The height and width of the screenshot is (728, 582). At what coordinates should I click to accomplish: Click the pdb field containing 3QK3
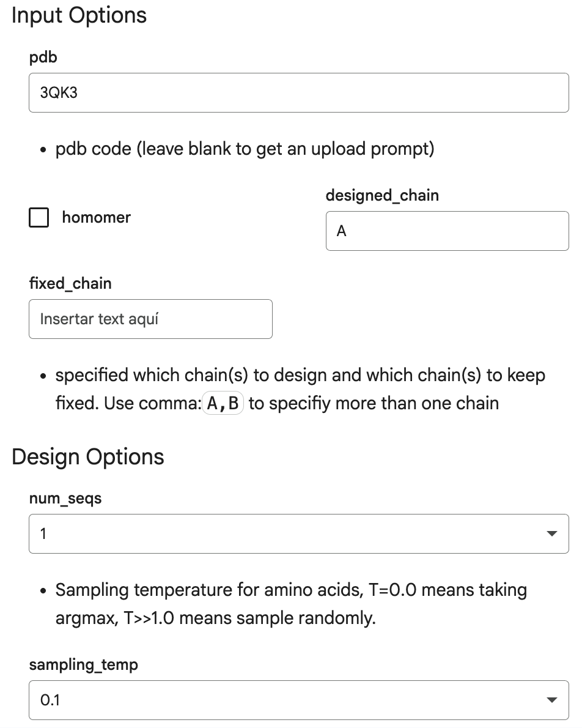[x=298, y=92]
